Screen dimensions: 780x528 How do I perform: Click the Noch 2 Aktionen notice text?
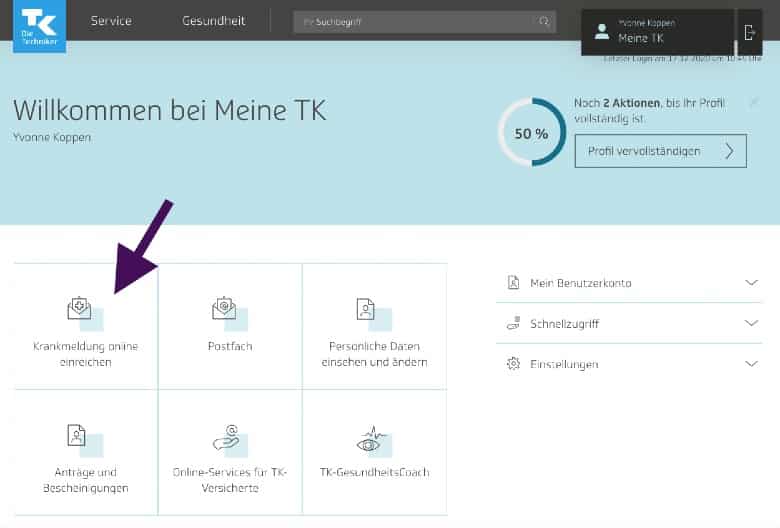[x=649, y=110]
